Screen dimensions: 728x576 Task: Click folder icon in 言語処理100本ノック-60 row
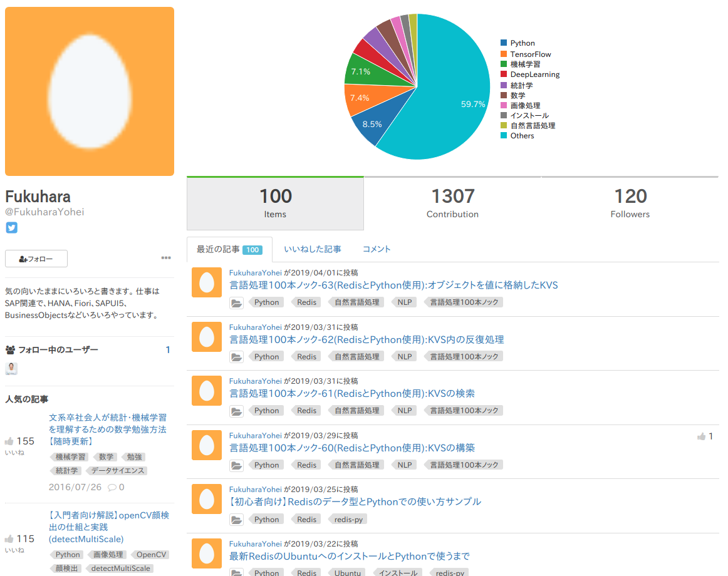236,466
